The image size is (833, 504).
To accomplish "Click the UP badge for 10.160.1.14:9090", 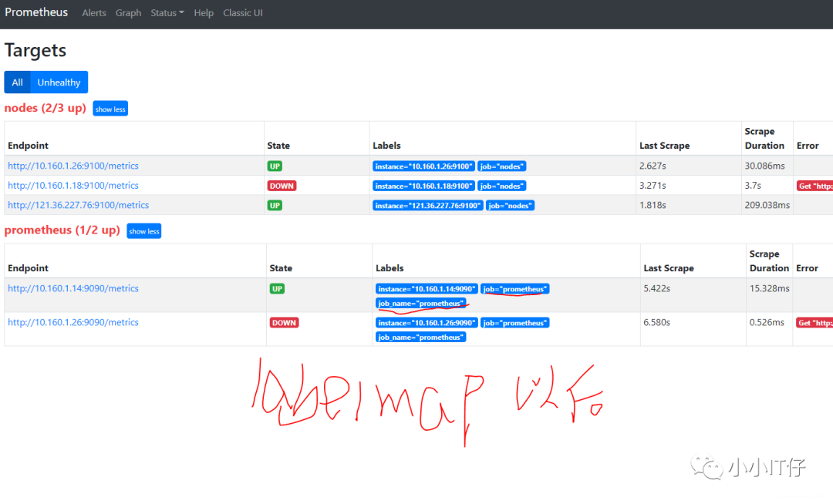I will (x=277, y=289).
